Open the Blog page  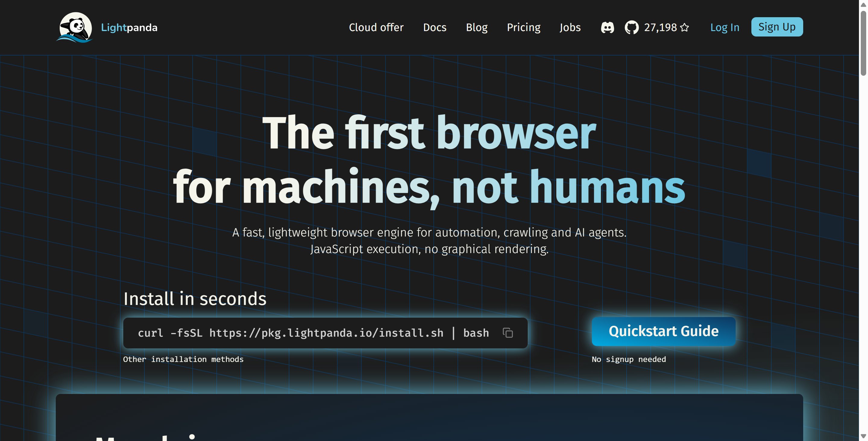[476, 27]
